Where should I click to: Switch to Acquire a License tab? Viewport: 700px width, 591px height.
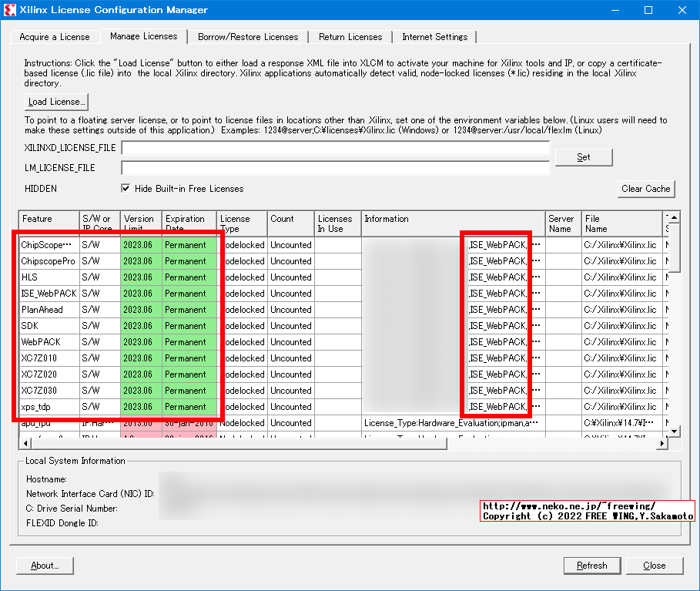click(55, 37)
